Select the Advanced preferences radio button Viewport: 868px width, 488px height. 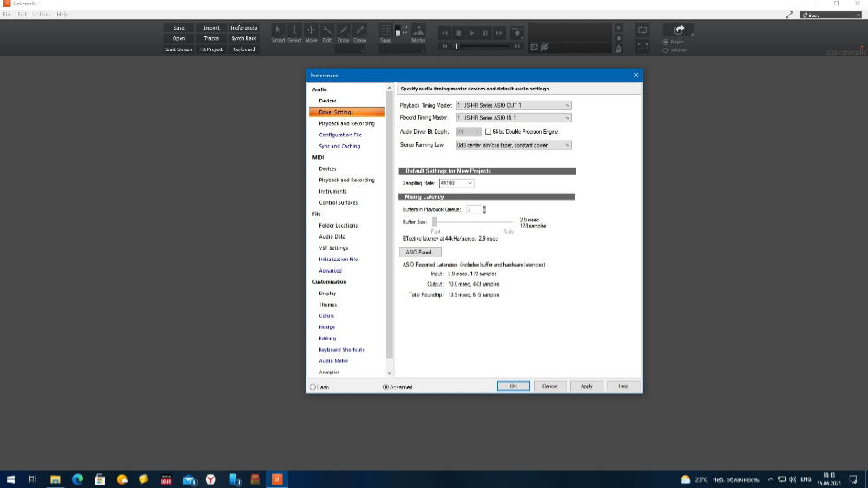tap(386, 386)
